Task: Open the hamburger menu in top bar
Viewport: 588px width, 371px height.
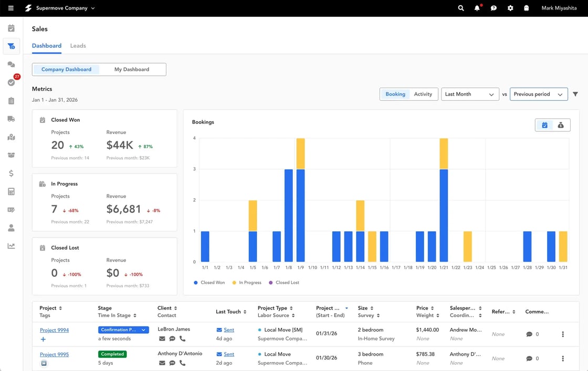Action: click(11, 8)
